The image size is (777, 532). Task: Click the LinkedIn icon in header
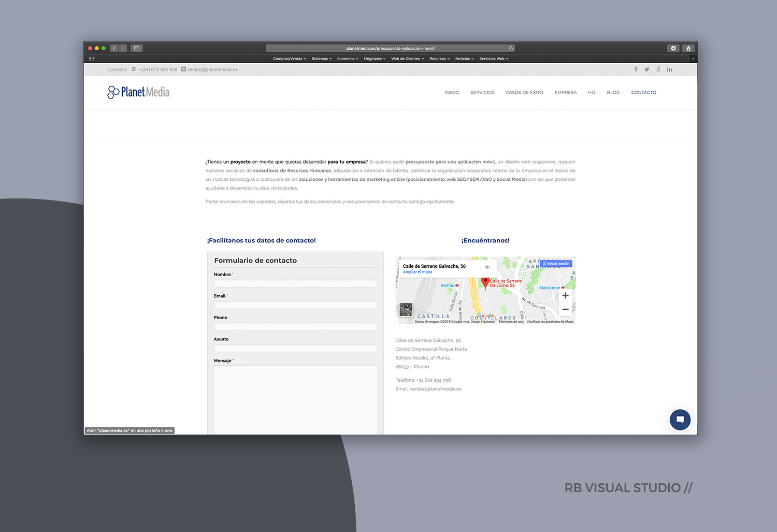pyautogui.click(x=669, y=69)
